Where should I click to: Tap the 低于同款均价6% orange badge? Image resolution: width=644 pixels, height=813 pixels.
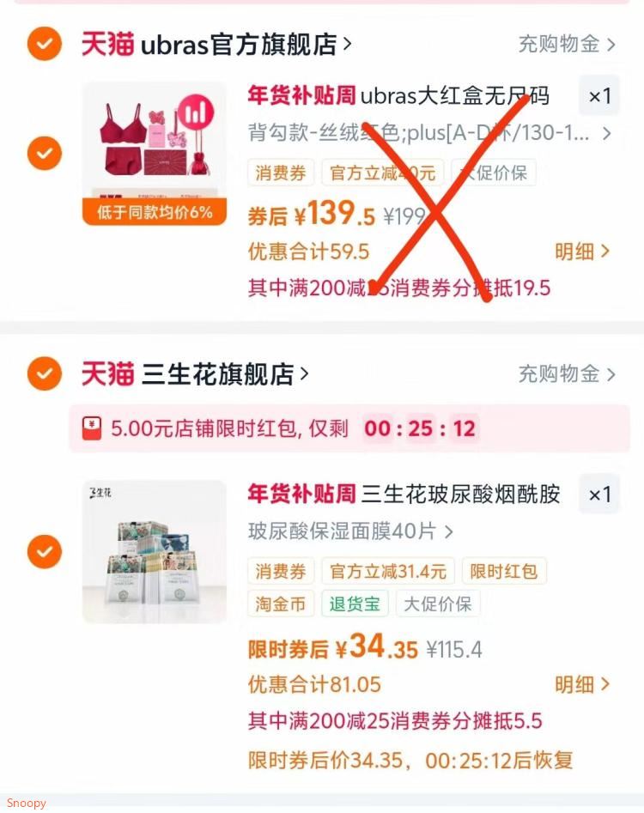pyautogui.click(x=155, y=212)
